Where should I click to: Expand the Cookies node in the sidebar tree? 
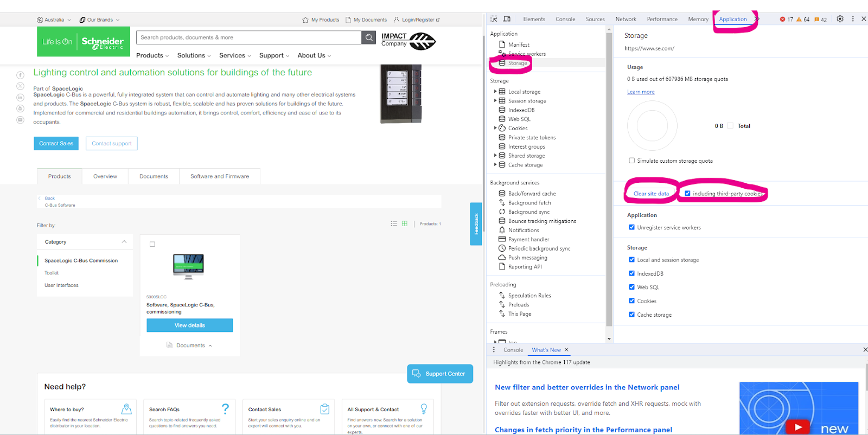click(495, 128)
